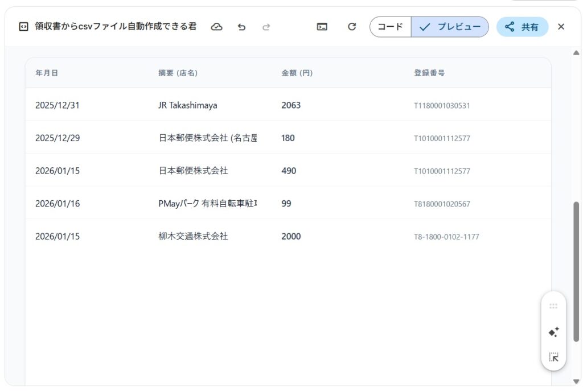
Task: Click the 年月日 column header
Action: [47, 73]
